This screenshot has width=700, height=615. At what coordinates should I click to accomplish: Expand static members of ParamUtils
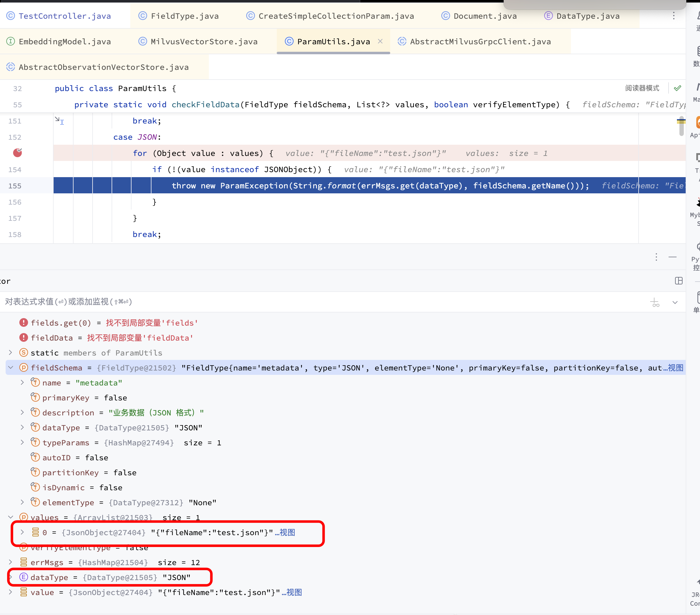pyautogui.click(x=10, y=352)
